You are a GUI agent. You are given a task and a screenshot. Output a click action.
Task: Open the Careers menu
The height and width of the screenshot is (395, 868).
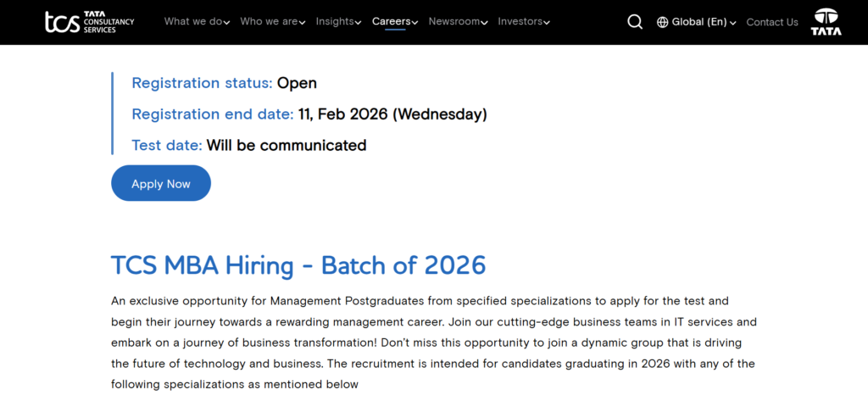point(391,21)
